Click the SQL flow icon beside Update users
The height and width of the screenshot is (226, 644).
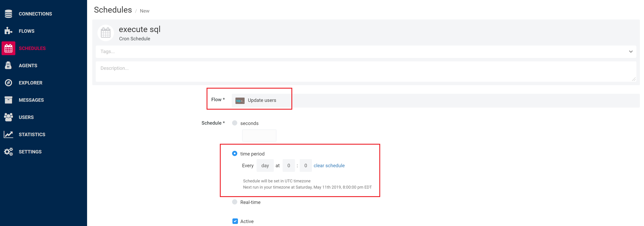click(x=240, y=101)
